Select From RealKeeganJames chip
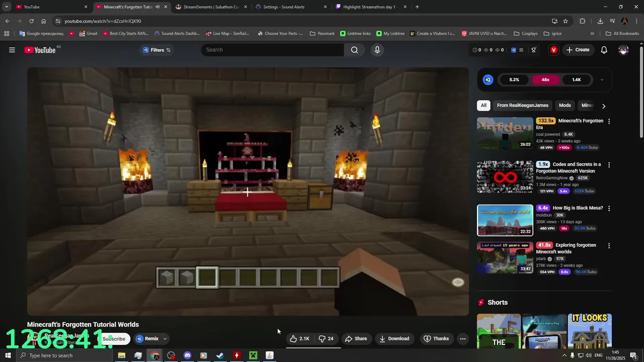Viewport: 644px width, 362px height. click(523, 106)
